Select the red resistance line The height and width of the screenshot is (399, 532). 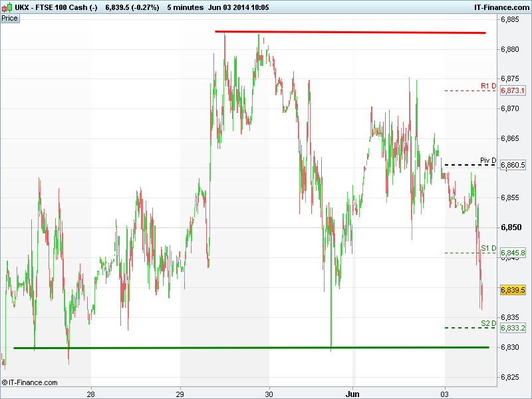click(x=350, y=32)
